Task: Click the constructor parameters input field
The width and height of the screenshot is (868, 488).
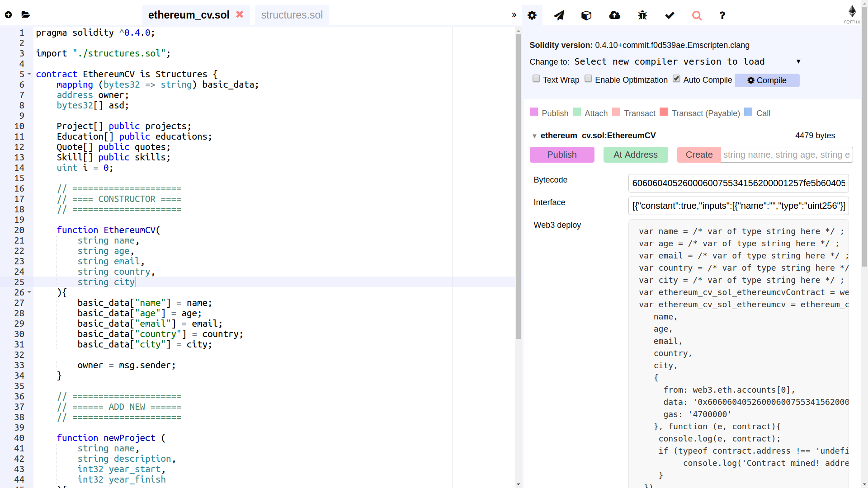Action: [786, 155]
